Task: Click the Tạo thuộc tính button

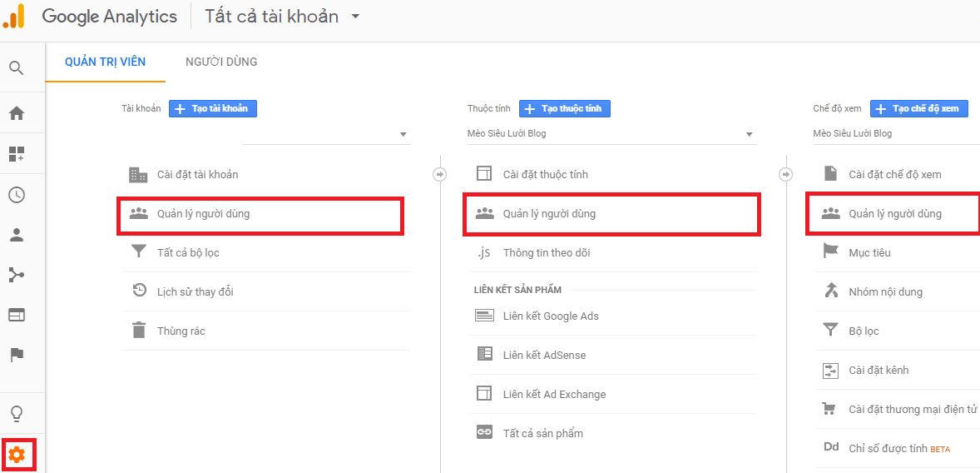Action: coord(565,109)
